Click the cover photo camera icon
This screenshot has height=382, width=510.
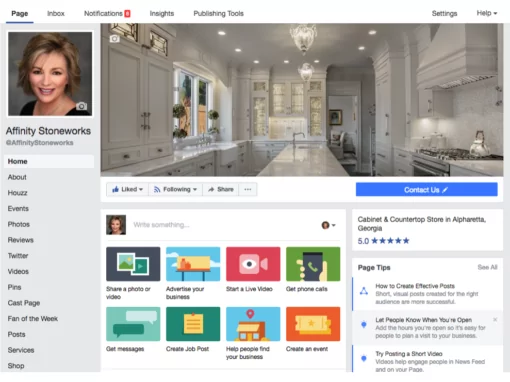[114, 39]
